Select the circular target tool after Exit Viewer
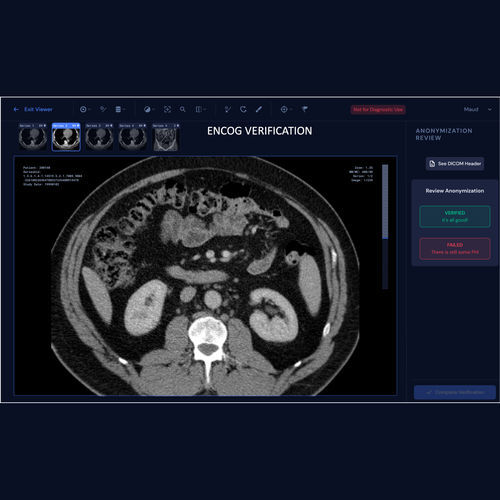Image resolution: width=500 pixels, height=500 pixels. [x=83, y=109]
